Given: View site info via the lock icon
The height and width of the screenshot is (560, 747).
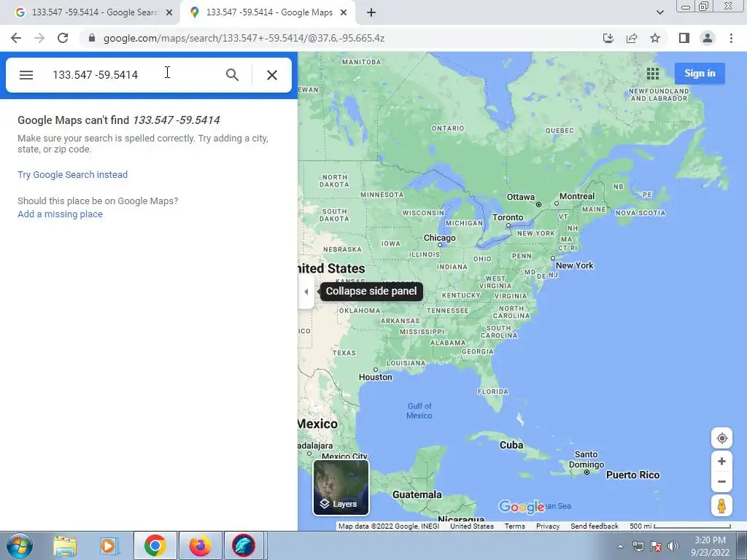Looking at the screenshot, I should [92, 38].
